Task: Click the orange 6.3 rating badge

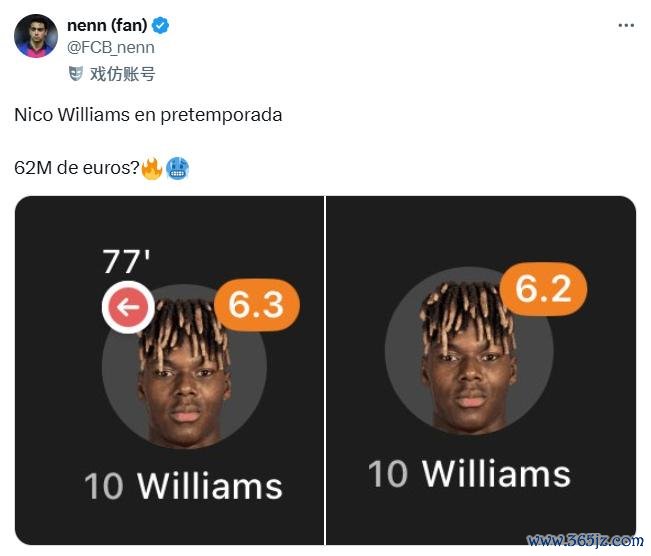Action: (x=257, y=305)
